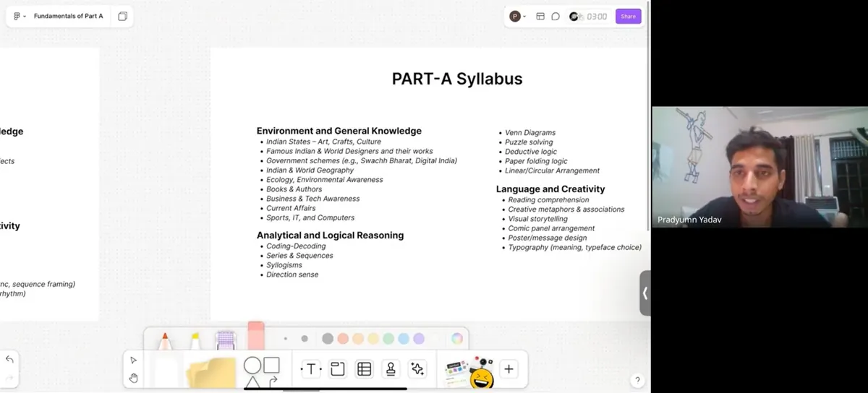Select the yellow highlighter tool

(x=195, y=340)
